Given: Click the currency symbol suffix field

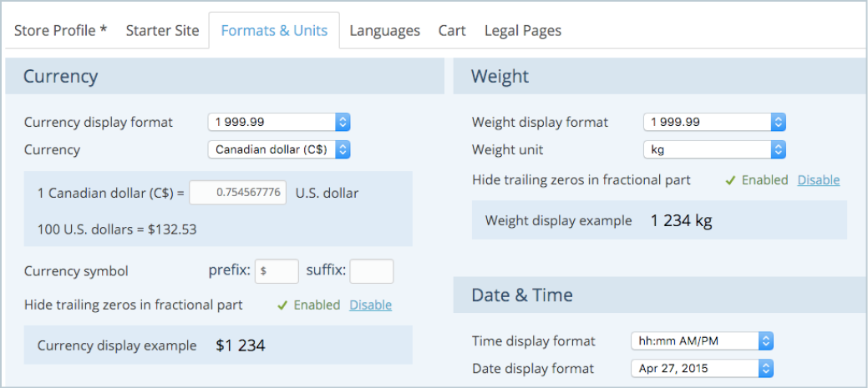Looking at the screenshot, I should 372,271.
